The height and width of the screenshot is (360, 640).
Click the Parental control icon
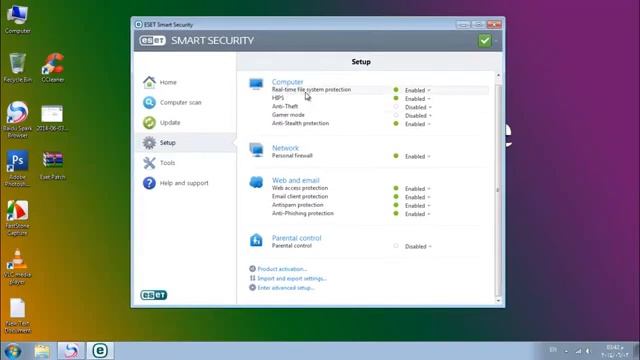(256, 240)
